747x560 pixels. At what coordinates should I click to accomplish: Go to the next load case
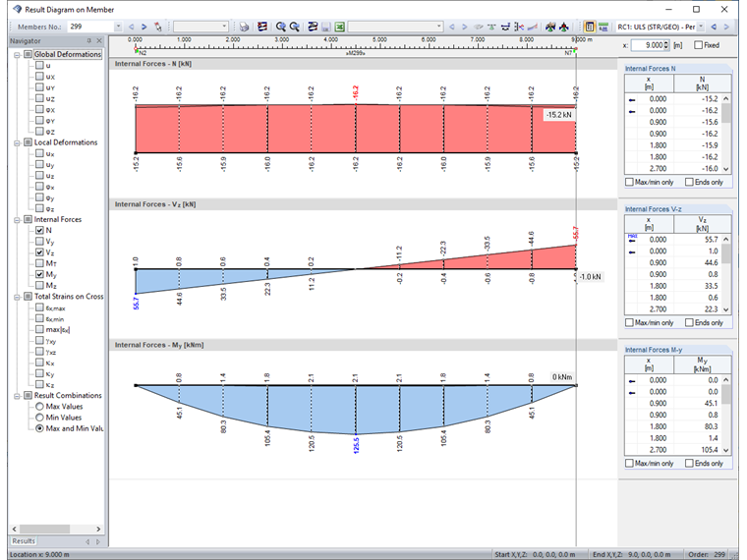(x=726, y=28)
